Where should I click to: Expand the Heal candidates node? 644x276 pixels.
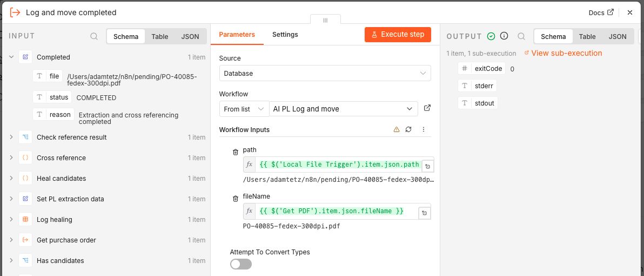tap(11, 178)
